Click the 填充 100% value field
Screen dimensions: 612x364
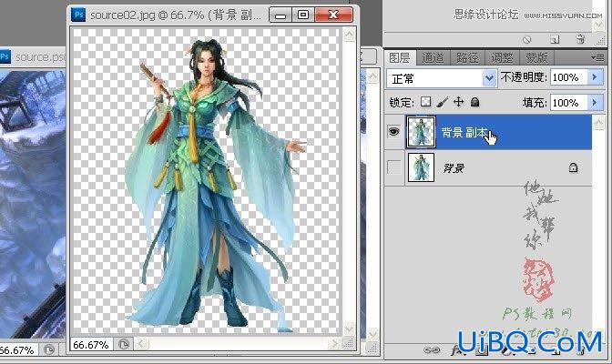[x=569, y=103]
